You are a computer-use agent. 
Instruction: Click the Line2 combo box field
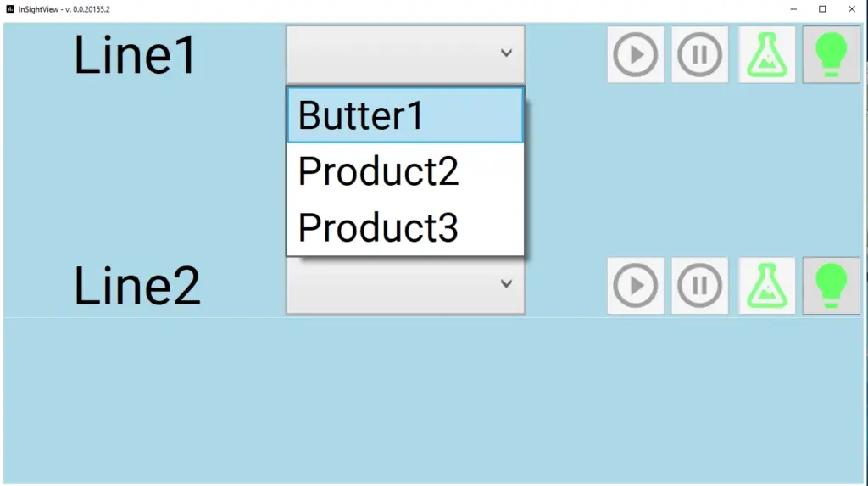405,286
